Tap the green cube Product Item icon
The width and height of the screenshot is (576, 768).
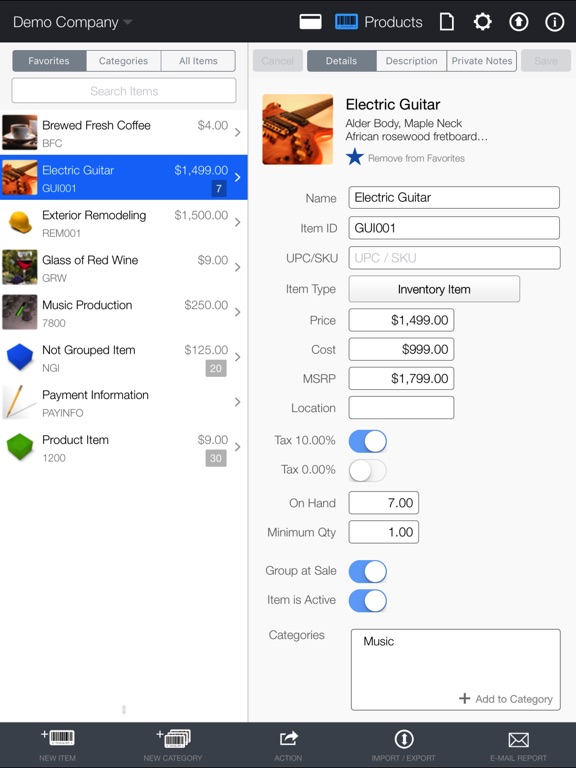point(20,447)
